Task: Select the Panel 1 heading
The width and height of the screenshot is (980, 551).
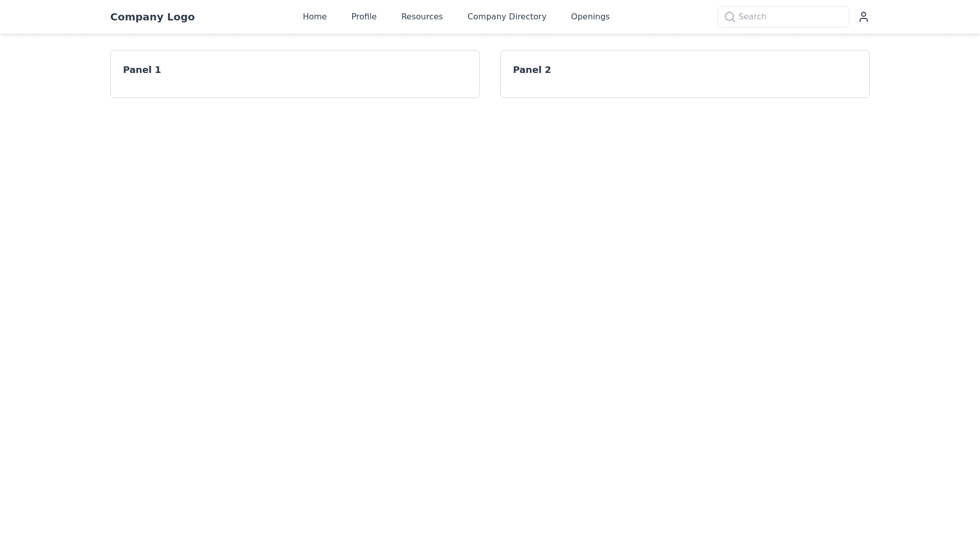Action: pos(142,70)
